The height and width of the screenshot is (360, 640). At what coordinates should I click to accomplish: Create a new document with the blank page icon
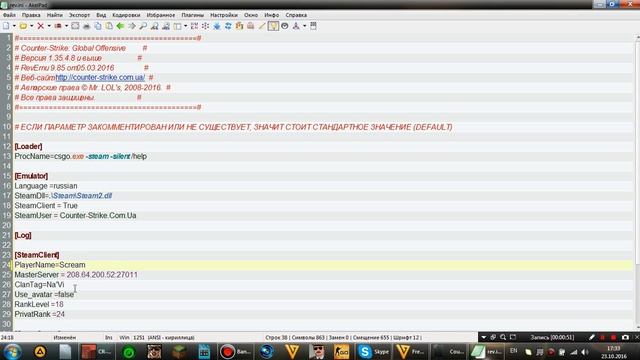(x=6, y=26)
